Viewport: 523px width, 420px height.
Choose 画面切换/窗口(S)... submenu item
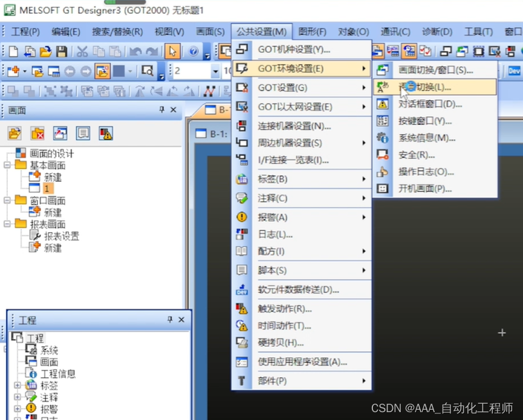(x=435, y=70)
